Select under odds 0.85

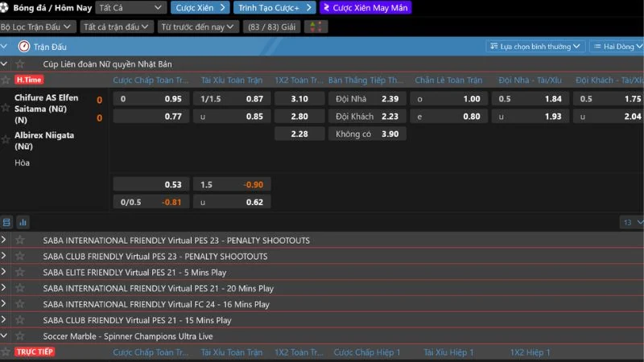tap(232, 117)
